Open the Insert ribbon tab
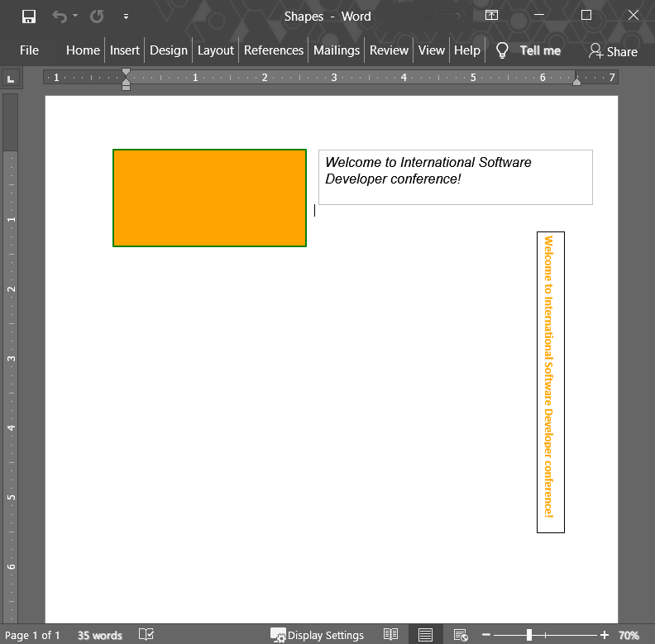Screen dimensions: 655x644 125,50
